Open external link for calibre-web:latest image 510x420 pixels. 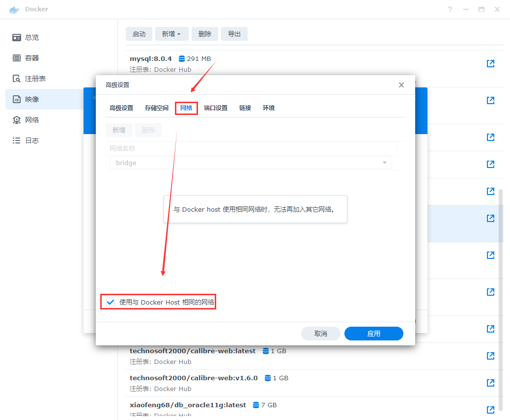[490, 356]
